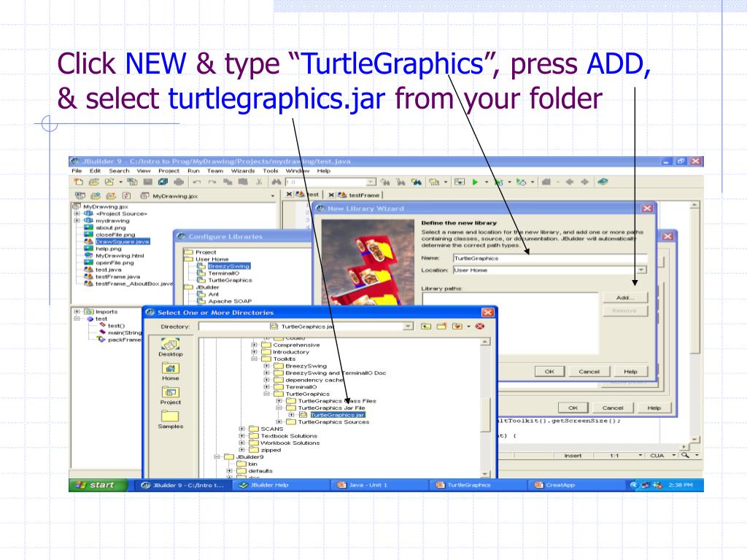
Task: Select DrawSquare.java in project pane
Action: [x=123, y=241]
